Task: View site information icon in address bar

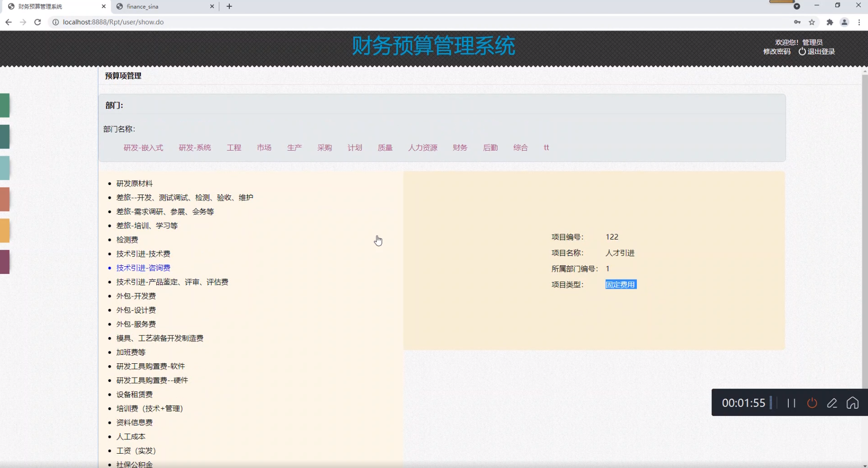Action: 55,22
